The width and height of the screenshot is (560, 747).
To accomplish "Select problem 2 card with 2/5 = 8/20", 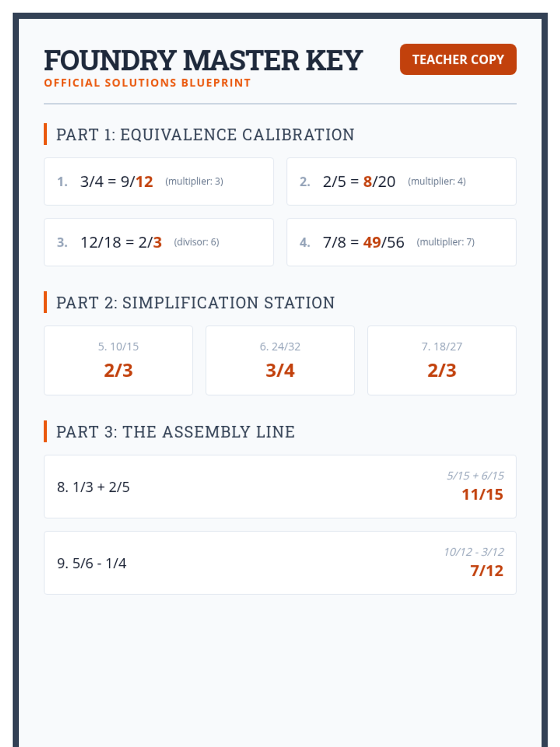I will pyautogui.click(x=401, y=182).
